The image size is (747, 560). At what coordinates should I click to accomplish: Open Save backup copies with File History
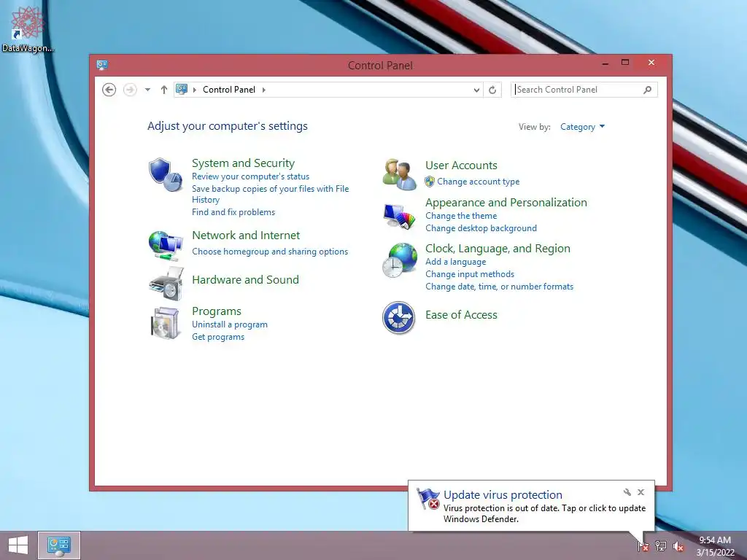point(270,194)
